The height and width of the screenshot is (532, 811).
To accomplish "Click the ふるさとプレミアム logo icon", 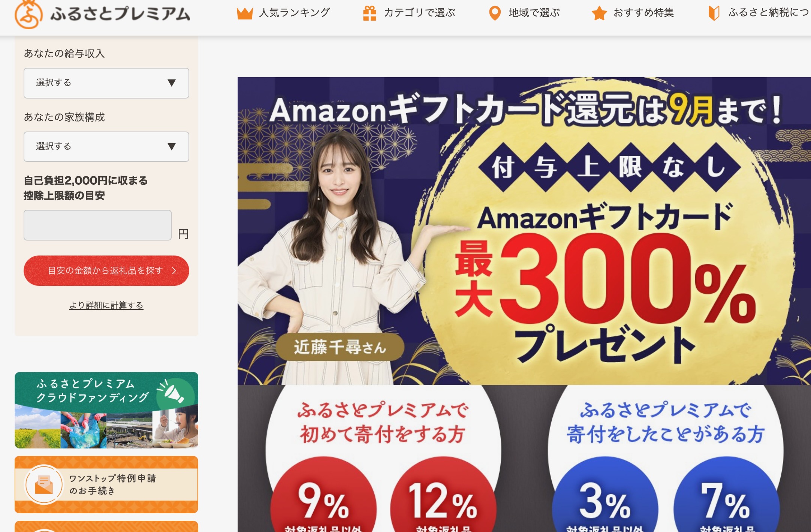I will click(x=28, y=14).
